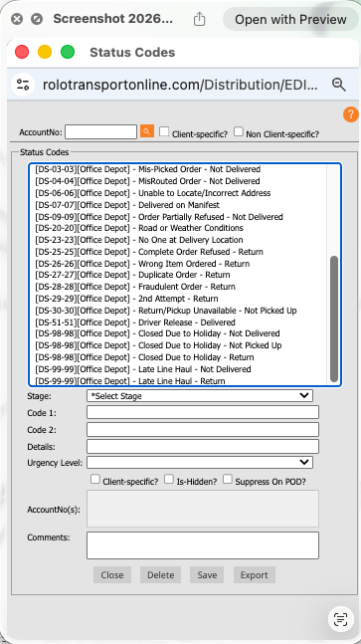
Task: Click the magnifier zoom icon in address bar
Action: pos(339,85)
